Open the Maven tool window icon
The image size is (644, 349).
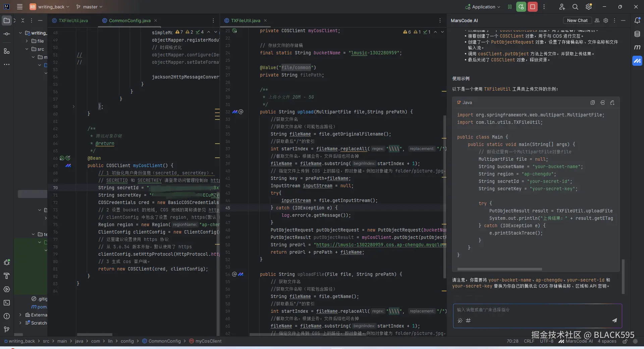click(637, 47)
